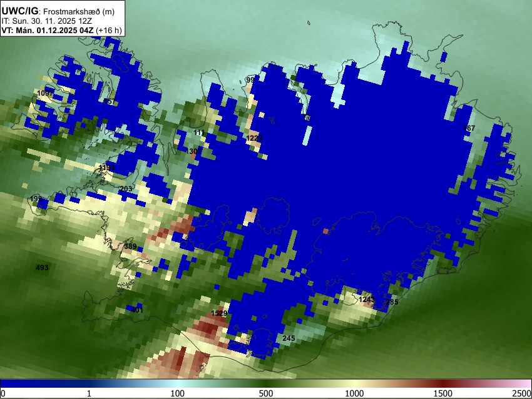Click the map value '99'

click(250, 80)
